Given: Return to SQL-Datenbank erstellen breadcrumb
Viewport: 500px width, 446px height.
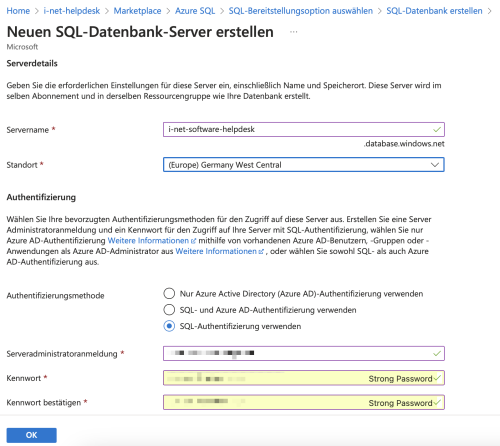Looking at the screenshot, I should pos(434,11).
